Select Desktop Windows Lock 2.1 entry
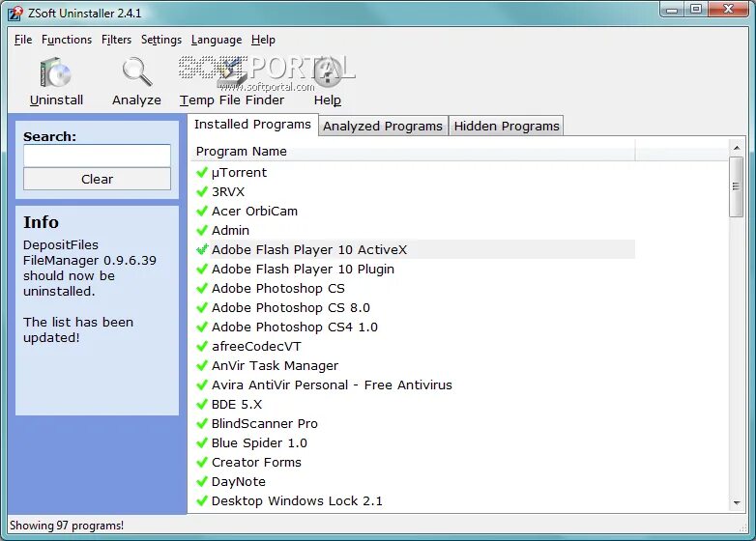Image resolution: width=756 pixels, height=541 pixels. 297,500
